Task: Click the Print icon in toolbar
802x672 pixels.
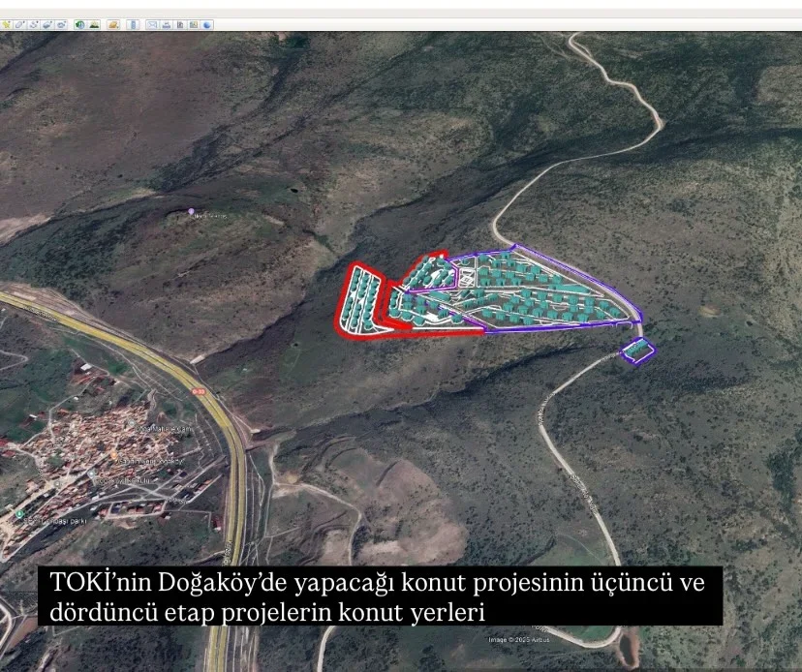Action: [166, 24]
